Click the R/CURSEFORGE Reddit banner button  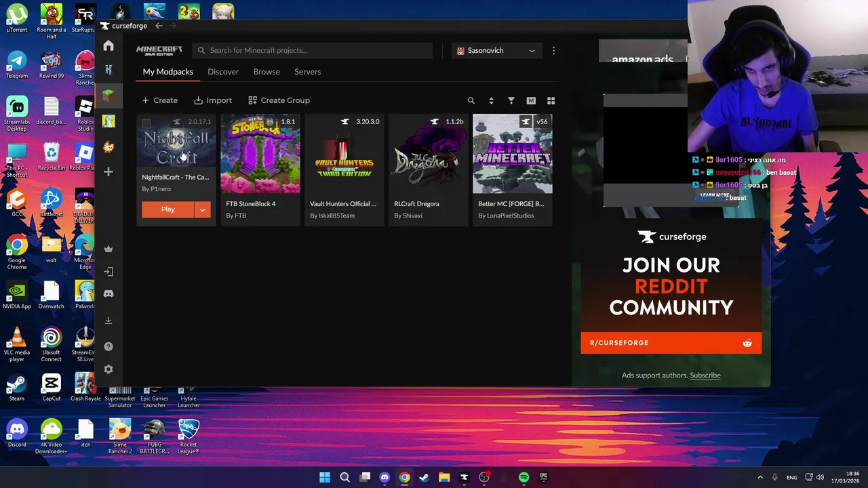[x=671, y=343]
